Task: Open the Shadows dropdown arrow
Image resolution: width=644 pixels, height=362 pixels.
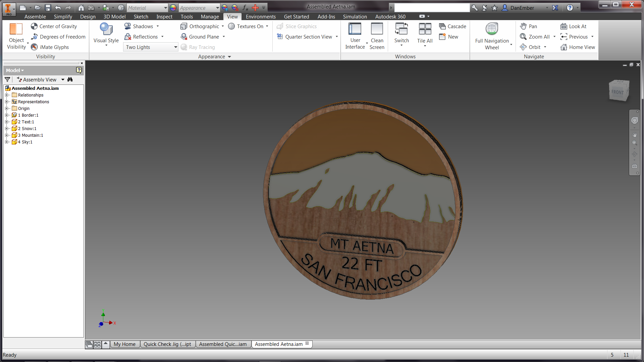Action: (x=158, y=26)
